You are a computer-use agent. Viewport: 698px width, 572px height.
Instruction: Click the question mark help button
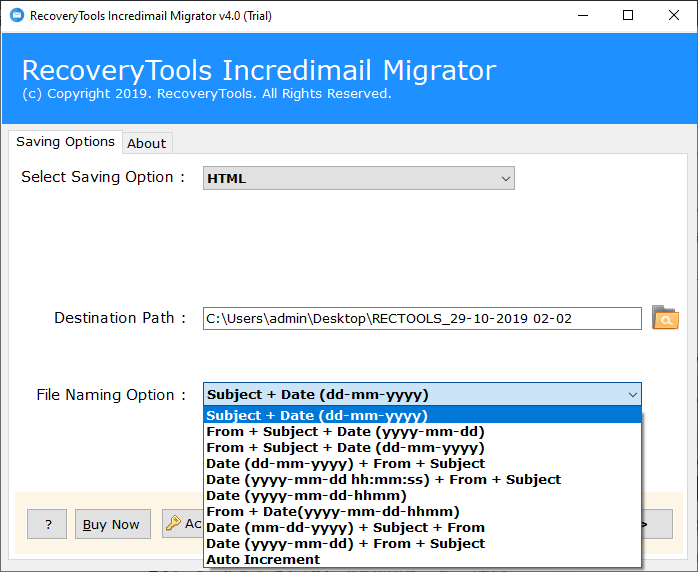coord(47,524)
